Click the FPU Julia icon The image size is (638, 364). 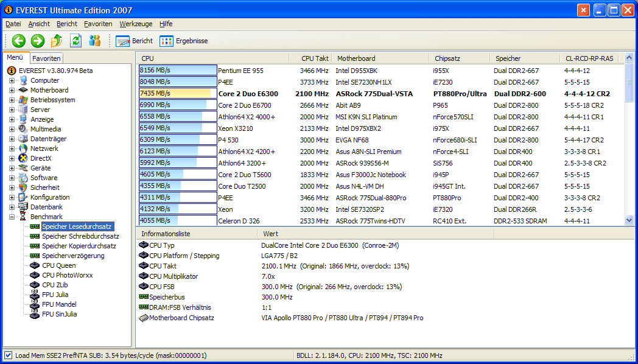(x=35, y=295)
